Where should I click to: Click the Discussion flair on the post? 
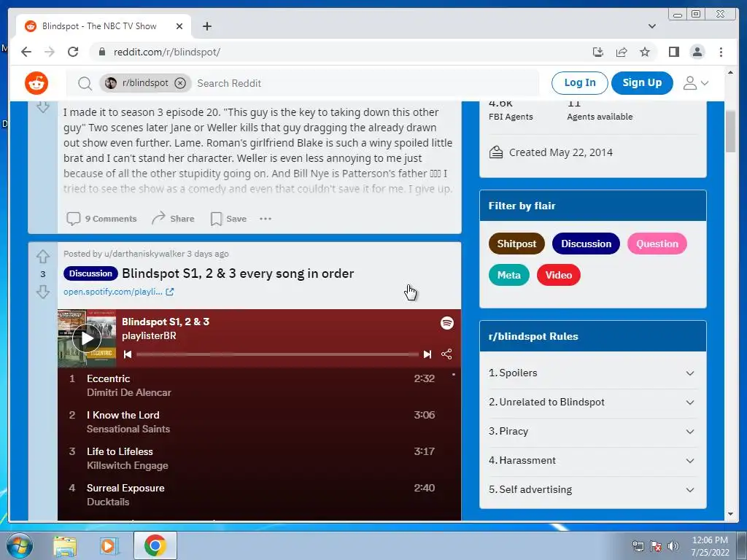pos(90,273)
